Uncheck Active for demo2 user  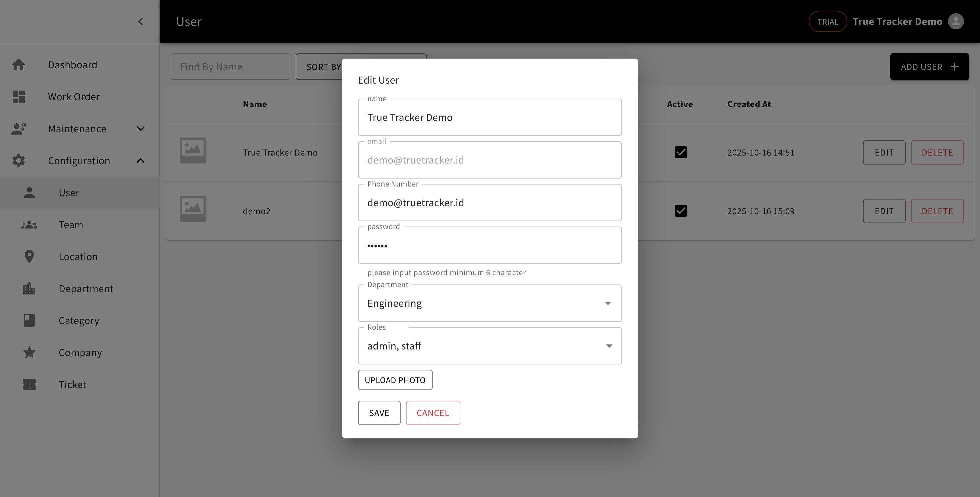[x=681, y=211]
